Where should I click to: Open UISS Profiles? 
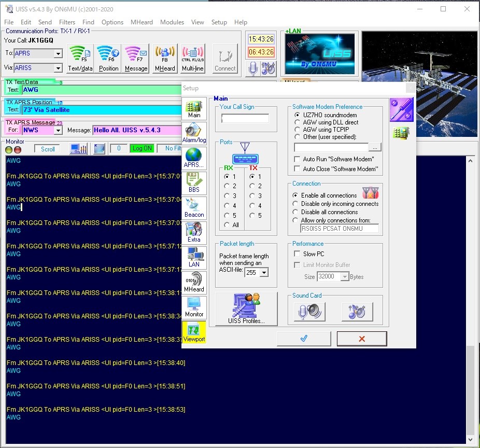click(246, 309)
